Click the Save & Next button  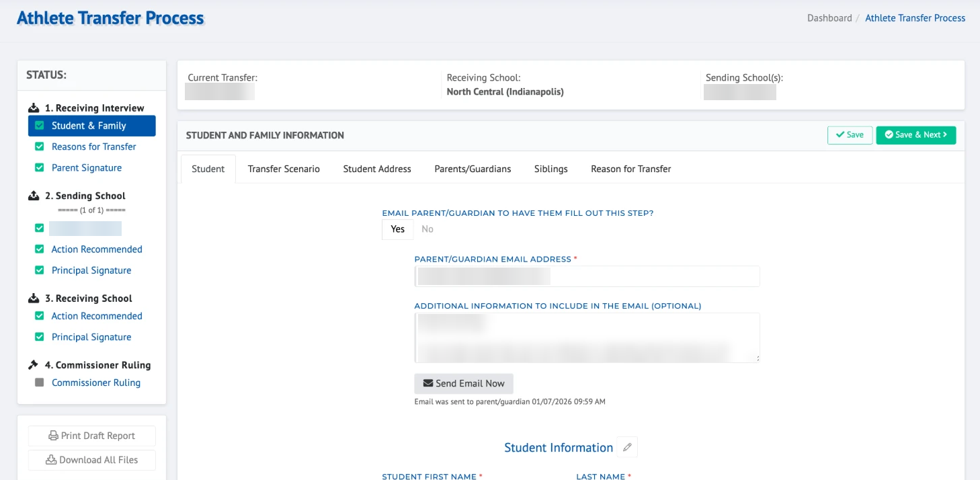916,135
